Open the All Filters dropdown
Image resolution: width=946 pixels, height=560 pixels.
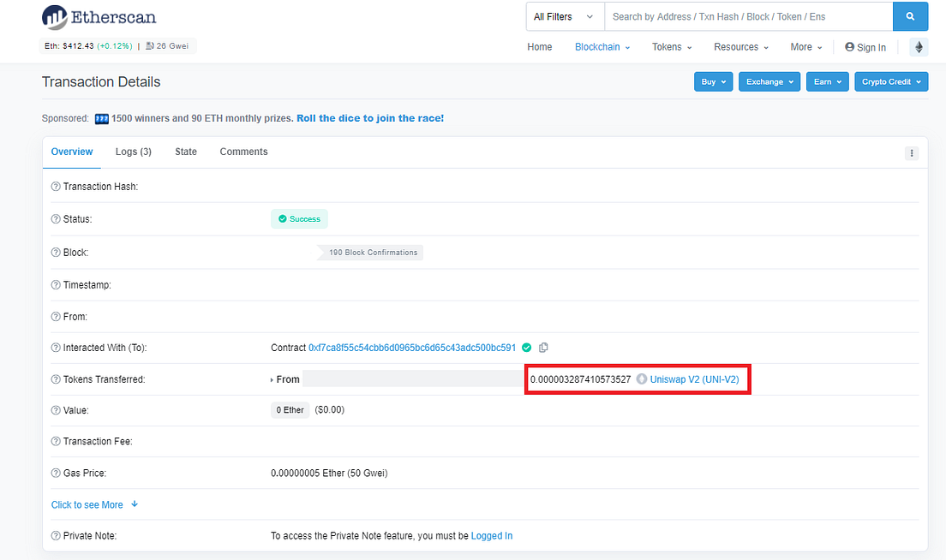pyautogui.click(x=564, y=16)
